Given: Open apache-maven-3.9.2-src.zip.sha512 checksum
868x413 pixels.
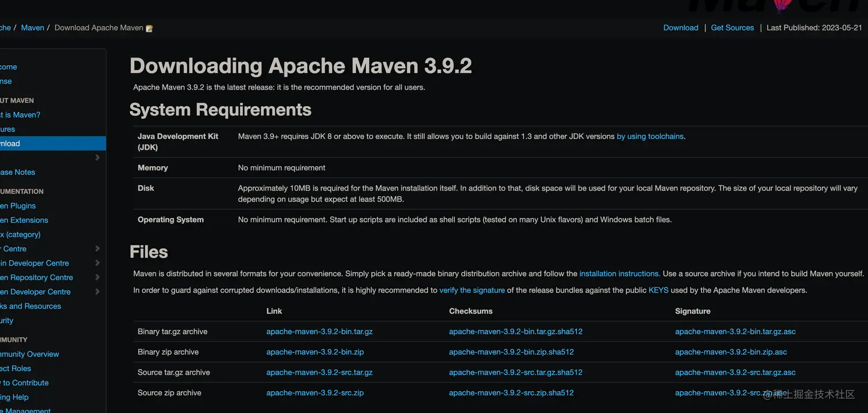Looking at the screenshot, I should (x=511, y=393).
